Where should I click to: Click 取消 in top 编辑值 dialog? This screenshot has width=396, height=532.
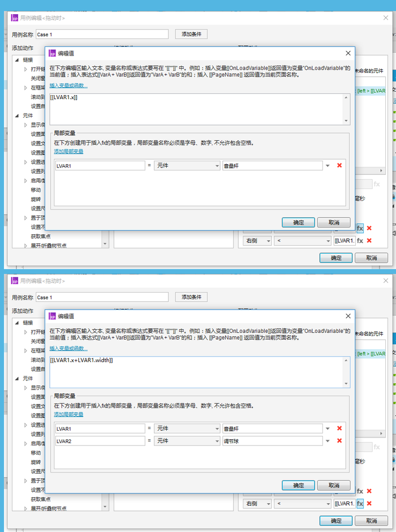(x=334, y=222)
